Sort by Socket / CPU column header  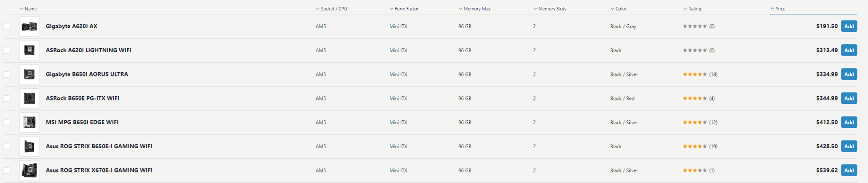[333, 9]
